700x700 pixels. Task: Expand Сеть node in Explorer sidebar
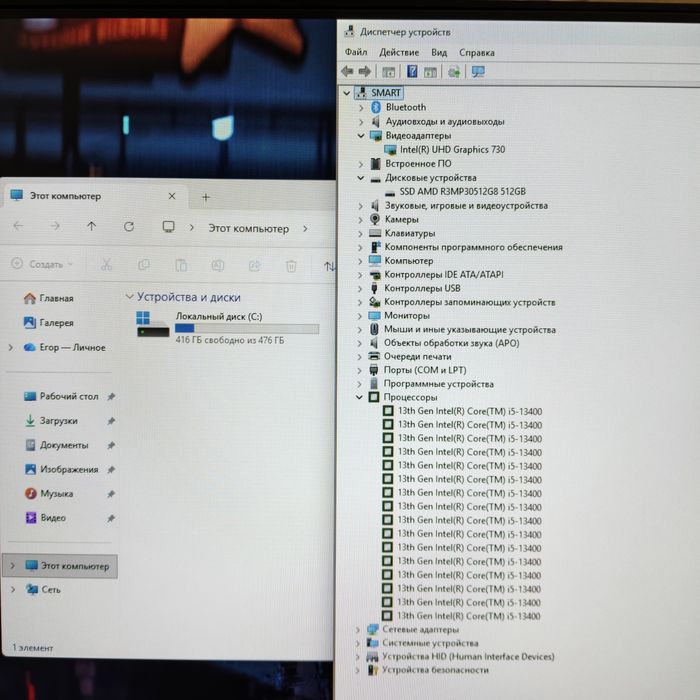pyautogui.click(x=13, y=590)
